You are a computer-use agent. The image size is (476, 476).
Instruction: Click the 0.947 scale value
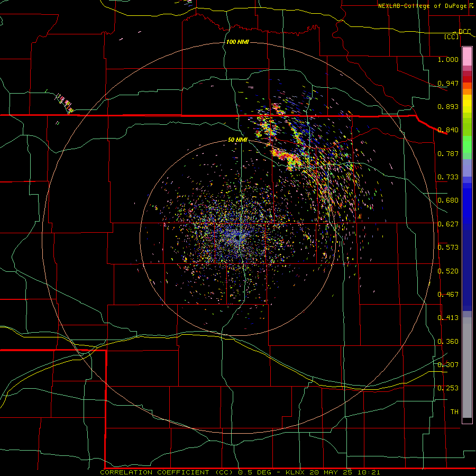point(448,83)
